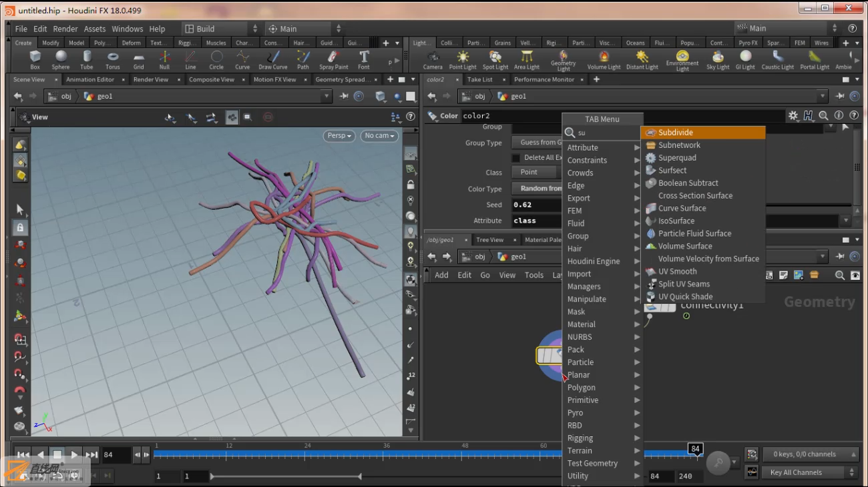Screen dimensions: 868x487
Task: Expand the Constraints submenu in TAB Menu
Action: point(603,160)
